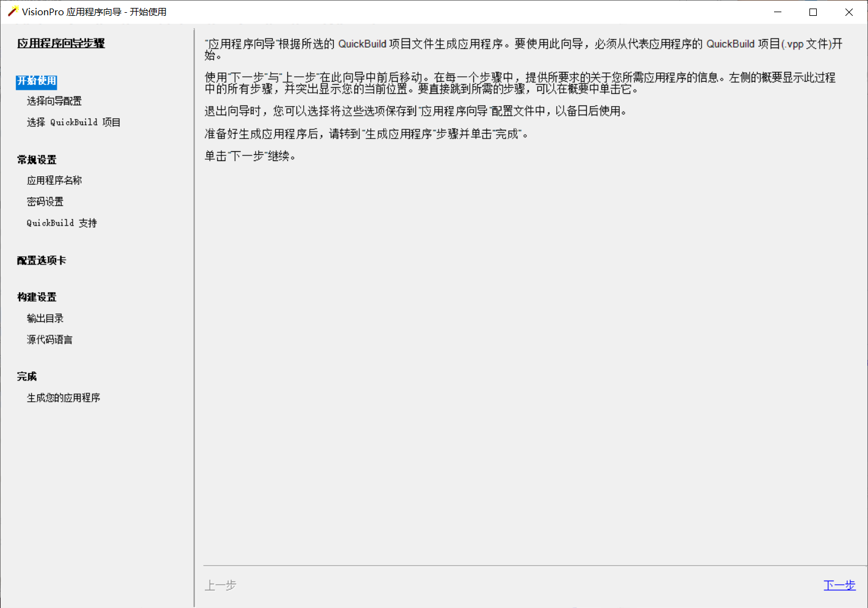
Task: Select the 常规设置 section header
Action: point(35,159)
